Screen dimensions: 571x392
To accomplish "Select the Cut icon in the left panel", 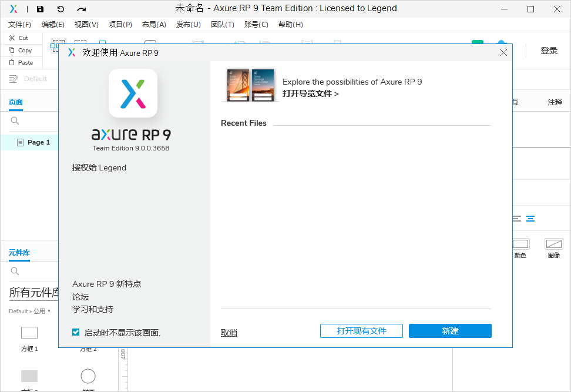I will 13,38.
